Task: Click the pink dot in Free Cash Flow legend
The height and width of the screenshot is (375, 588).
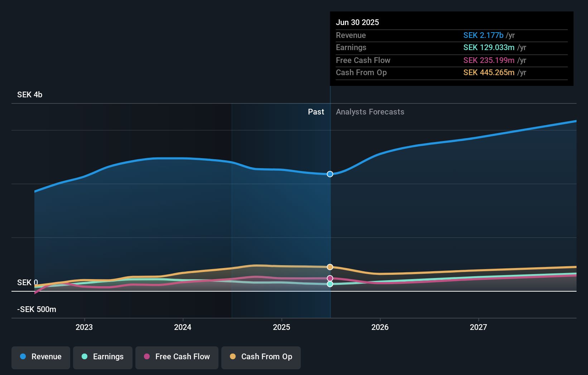Action: pos(147,356)
